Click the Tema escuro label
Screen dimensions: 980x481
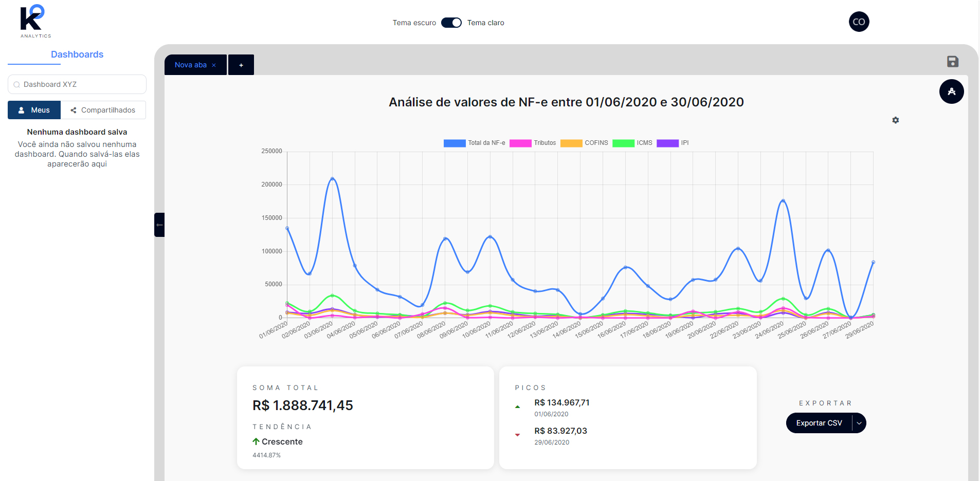(x=414, y=23)
